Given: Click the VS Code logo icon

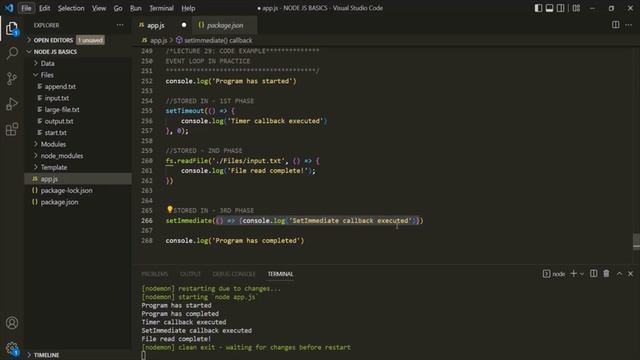Looking at the screenshot, I should point(9,8).
